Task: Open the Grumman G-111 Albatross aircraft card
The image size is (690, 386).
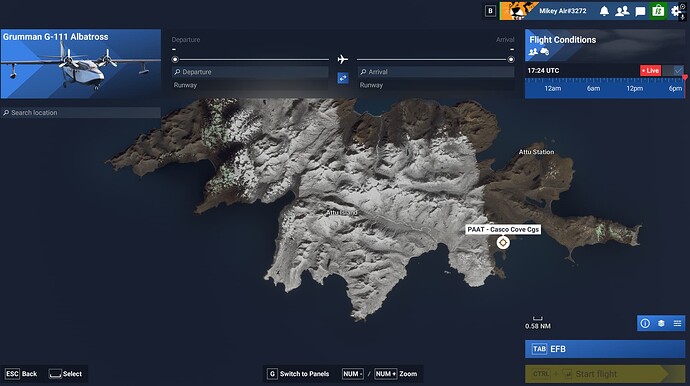Action: tap(81, 64)
